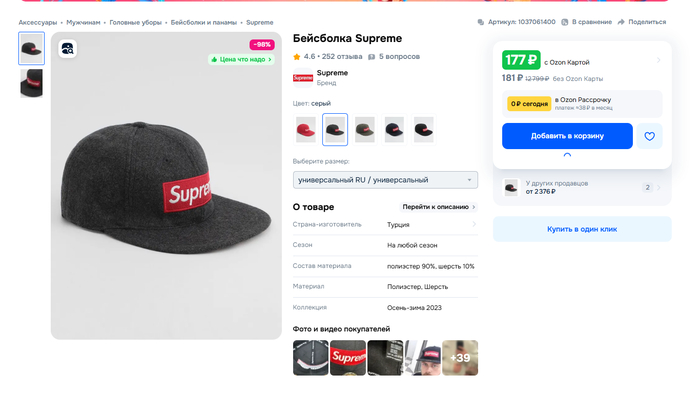
Task: Copy the article number via copy icon
Action: tap(480, 22)
